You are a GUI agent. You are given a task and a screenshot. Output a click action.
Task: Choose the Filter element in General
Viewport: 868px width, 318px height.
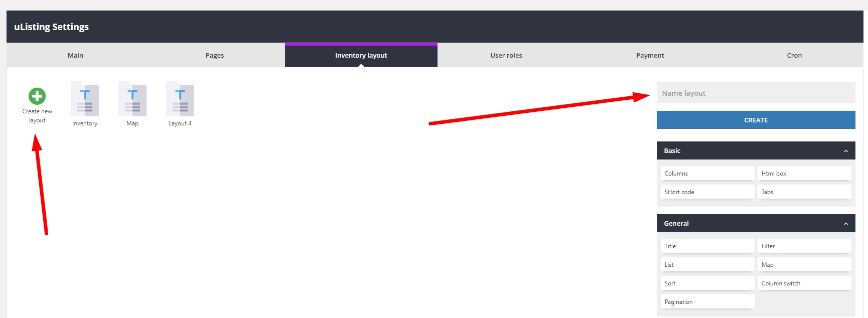[804, 246]
